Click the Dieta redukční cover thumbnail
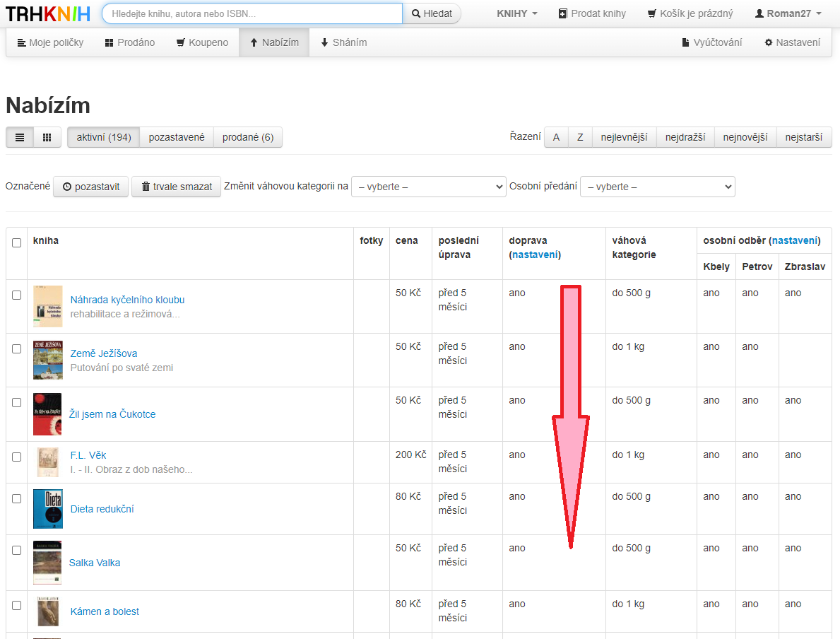Viewport: 840px width, 639px height. click(x=47, y=509)
